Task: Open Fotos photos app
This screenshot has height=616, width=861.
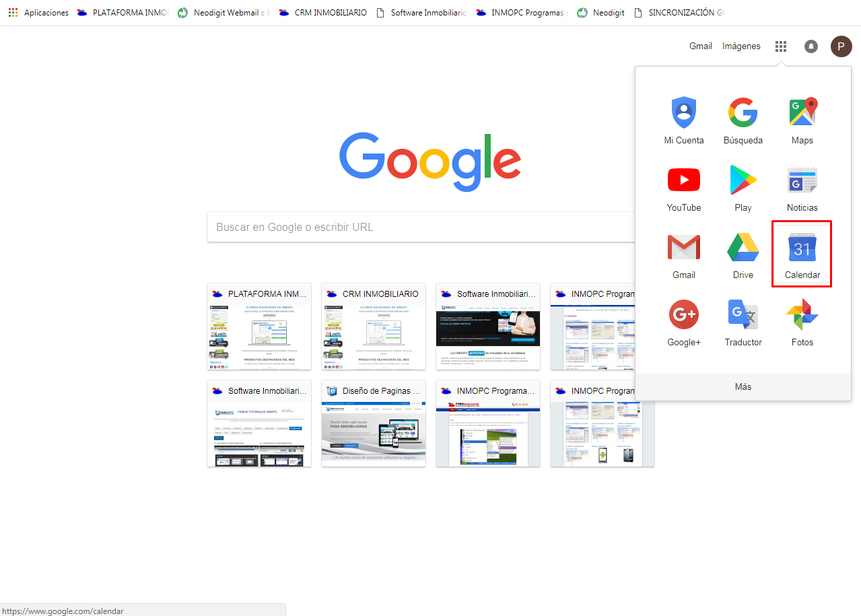Action: coord(802,322)
